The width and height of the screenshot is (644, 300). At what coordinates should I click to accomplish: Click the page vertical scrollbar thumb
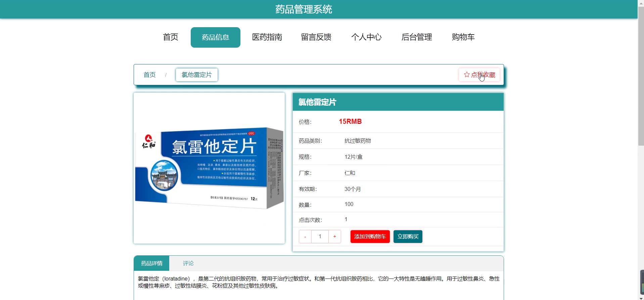click(x=641, y=76)
